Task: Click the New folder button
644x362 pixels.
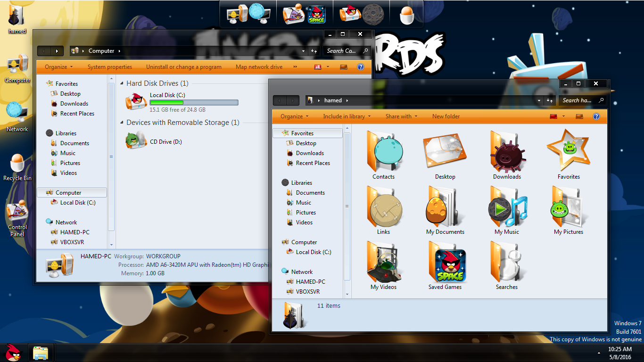Action: click(x=446, y=116)
